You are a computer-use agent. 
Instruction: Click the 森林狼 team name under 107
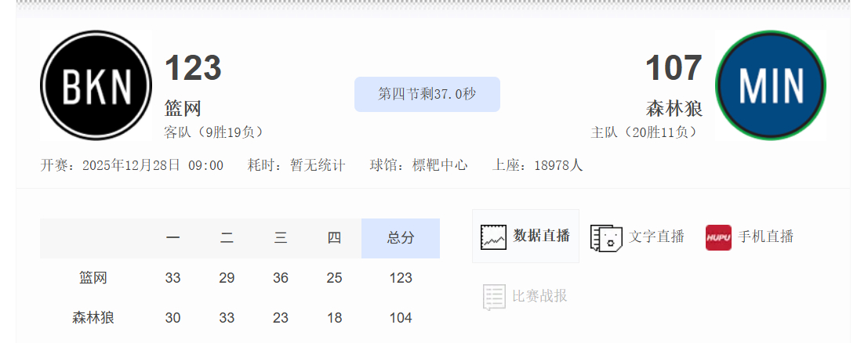tap(674, 108)
